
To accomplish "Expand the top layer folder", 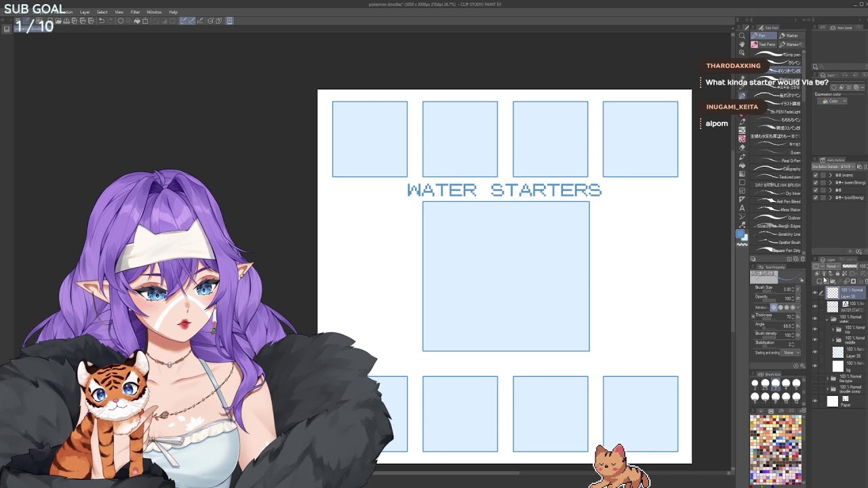I will pos(833,329).
